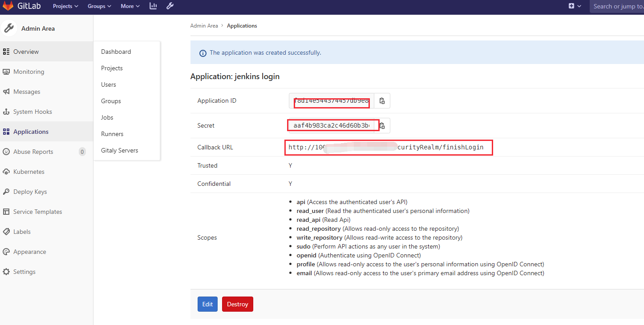Click the Settings gear icon
Screen dimensions: 644x325
click(6, 272)
